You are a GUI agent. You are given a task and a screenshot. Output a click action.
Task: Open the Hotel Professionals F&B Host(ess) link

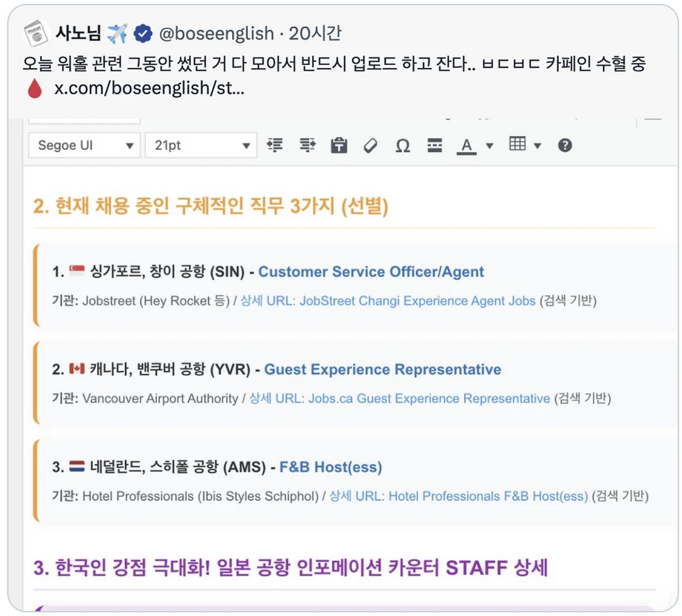488,496
